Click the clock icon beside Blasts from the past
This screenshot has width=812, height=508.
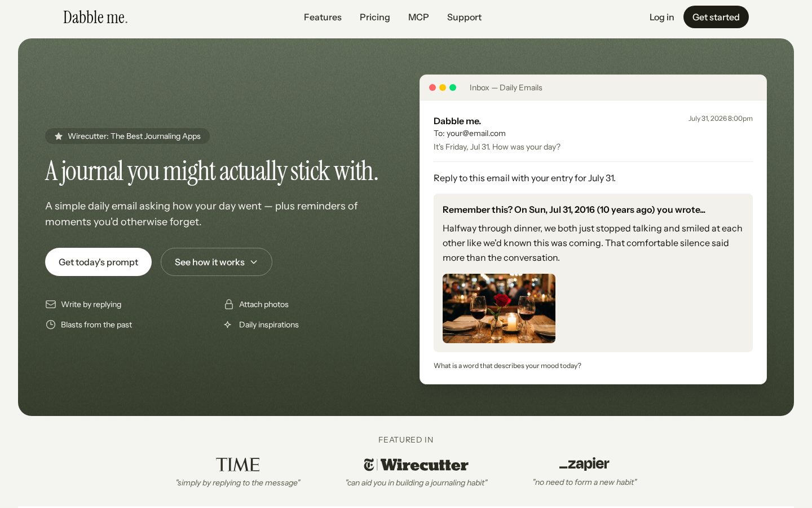[51, 325]
